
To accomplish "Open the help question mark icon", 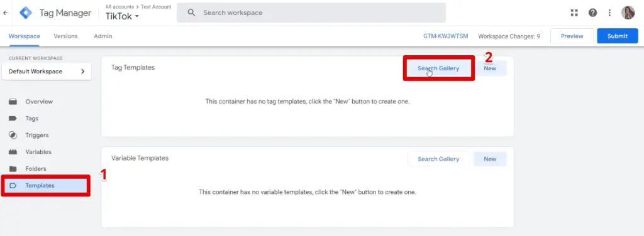I will pyautogui.click(x=592, y=13).
